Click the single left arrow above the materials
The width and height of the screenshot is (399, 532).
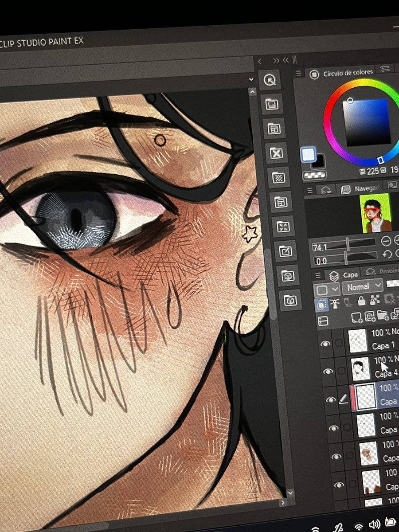(x=260, y=62)
